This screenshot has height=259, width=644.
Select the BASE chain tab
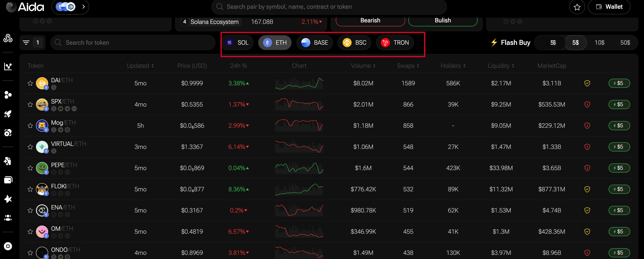pyautogui.click(x=315, y=43)
